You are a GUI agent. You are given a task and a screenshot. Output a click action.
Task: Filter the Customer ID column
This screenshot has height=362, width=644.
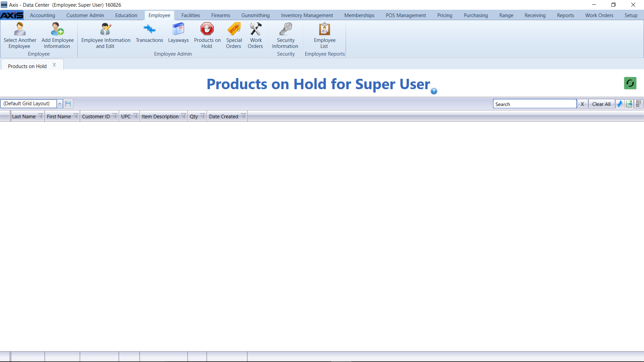(x=115, y=116)
